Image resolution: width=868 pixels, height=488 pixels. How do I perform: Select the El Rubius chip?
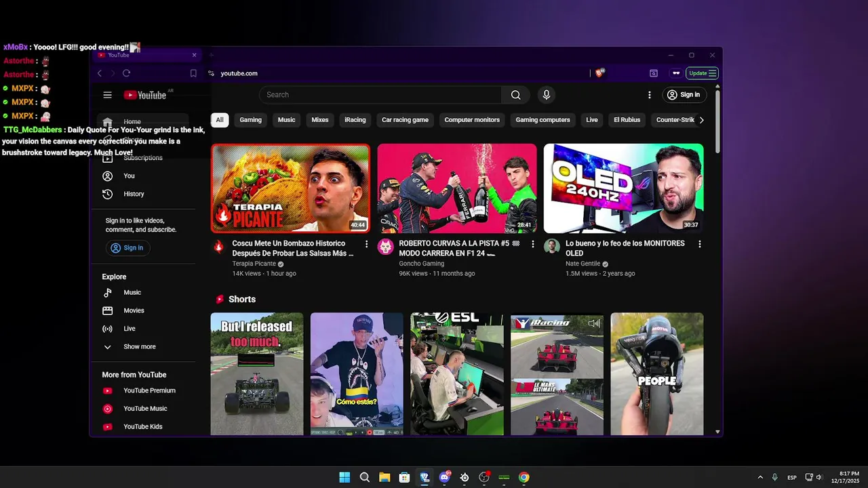(627, 120)
